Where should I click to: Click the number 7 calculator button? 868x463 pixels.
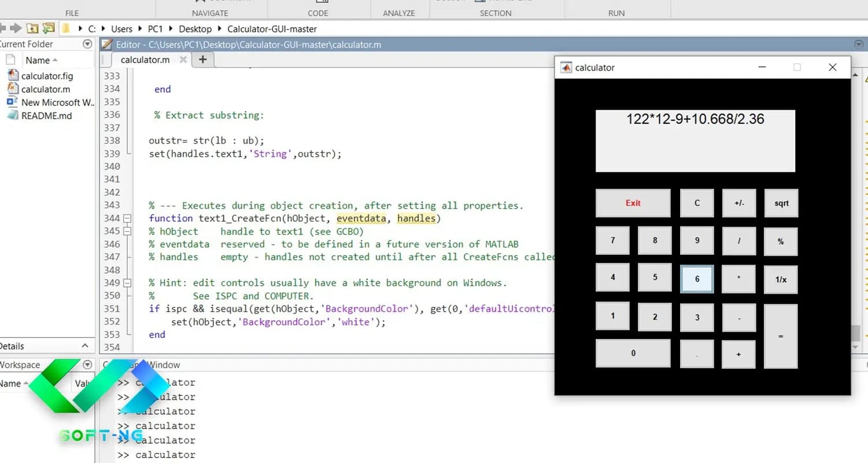[613, 240]
